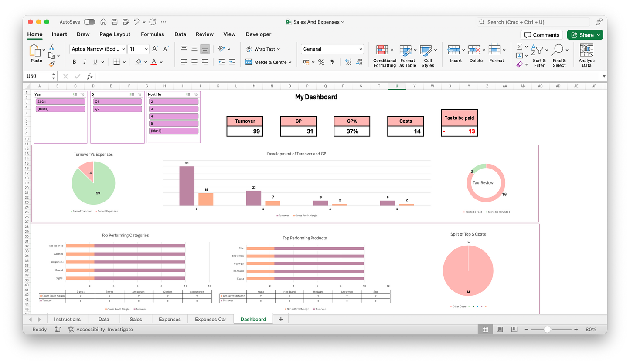Viewport: 630px width, 364px height.
Task: Click the Cut scissors icon
Action: click(x=52, y=47)
